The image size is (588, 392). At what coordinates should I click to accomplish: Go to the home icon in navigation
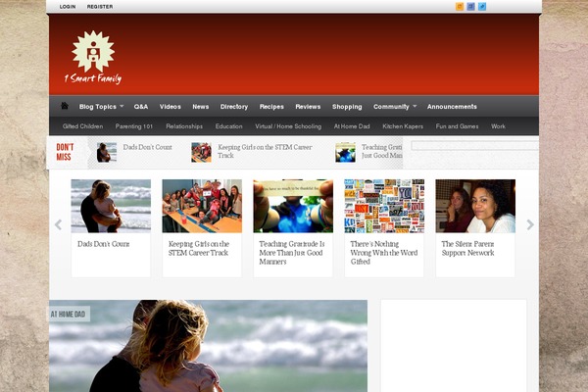click(65, 106)
